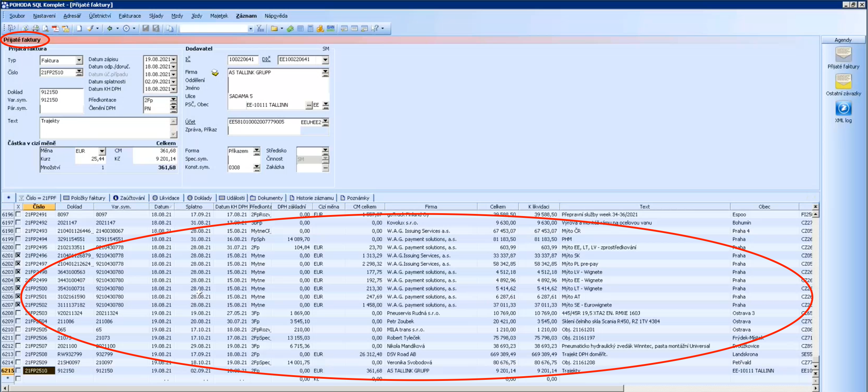The image size is (868, 392).
Task: Click into the Doklad field showing 912150
Action: coord(61,92)
